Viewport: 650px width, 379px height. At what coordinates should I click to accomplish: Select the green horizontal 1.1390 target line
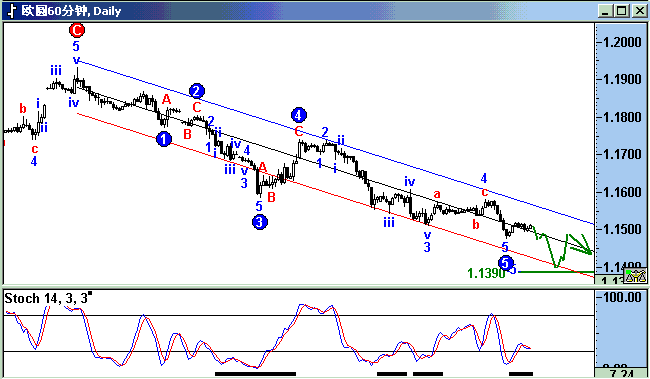(x=555, y=272)
